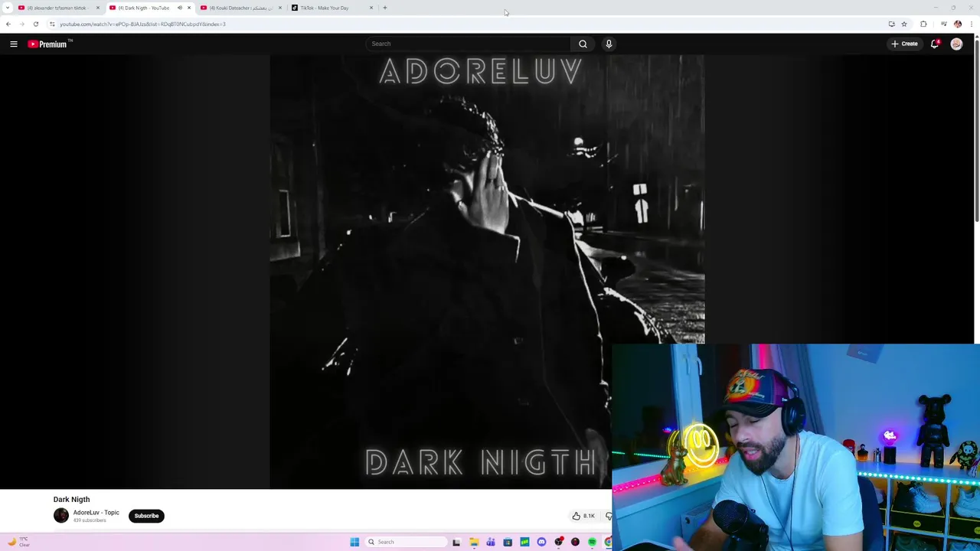Click the YouTube search field
980x551 pixels.
click(x=469, y=44)
